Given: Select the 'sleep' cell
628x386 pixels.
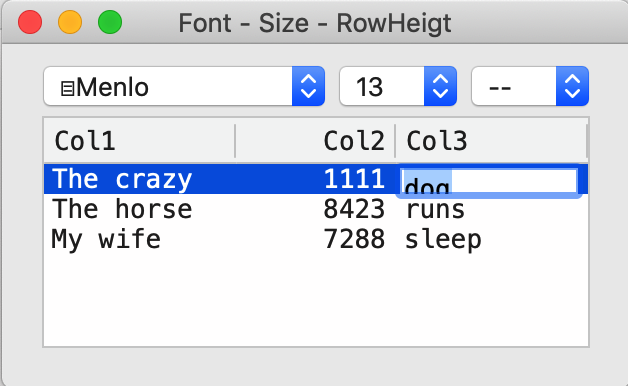Looking at the screenshot, I should [443, 240].
